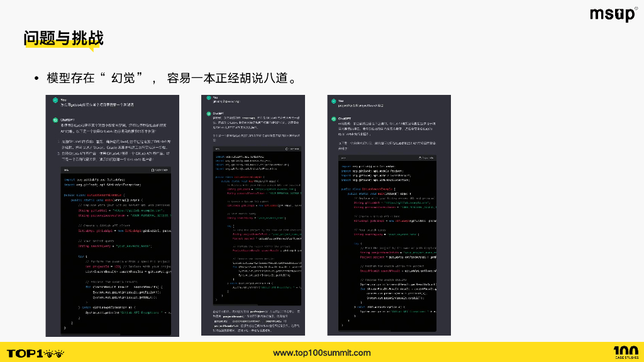Screen dimensions: 644x362
Task: Click the ChatGPT avatar in the first screenshot
Action: (55, 119)
